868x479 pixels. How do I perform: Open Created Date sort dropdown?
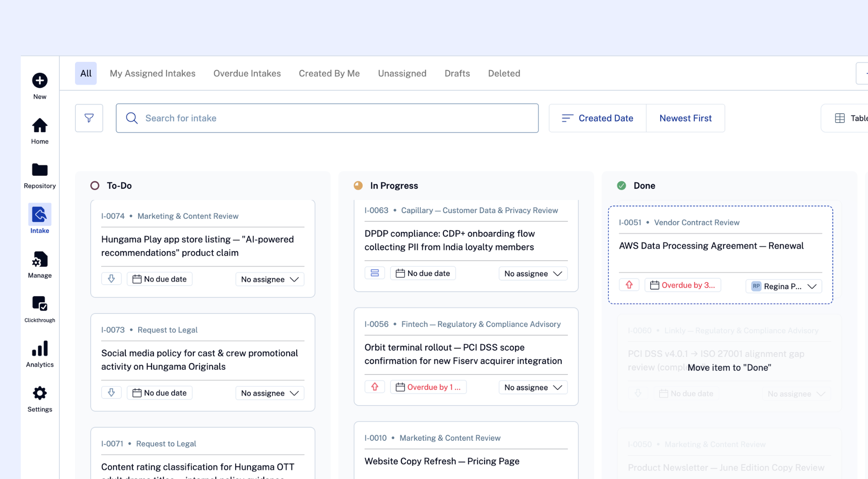(x=598, y=118)
